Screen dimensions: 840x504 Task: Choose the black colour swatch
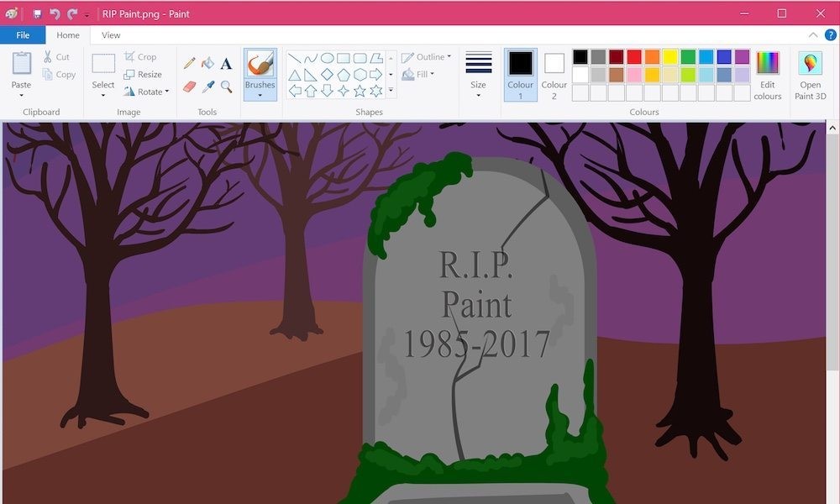pos(580,57)
